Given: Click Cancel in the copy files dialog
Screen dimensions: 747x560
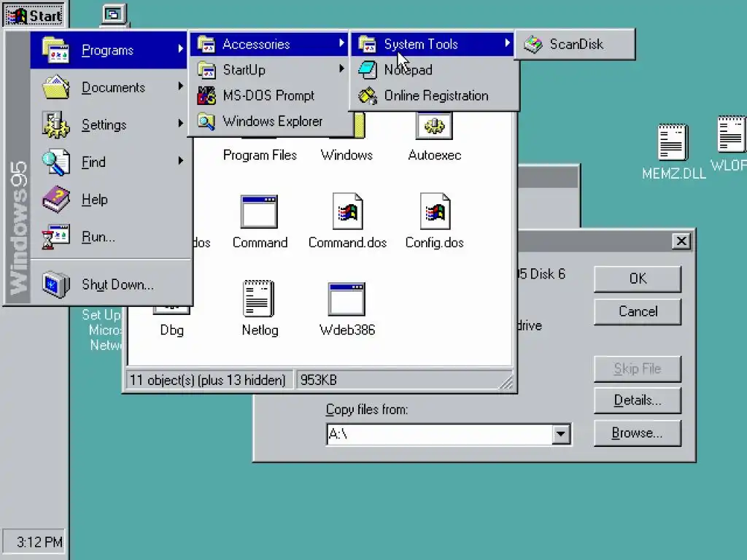Looking at the screenshot, I should (x=638, y=311).
